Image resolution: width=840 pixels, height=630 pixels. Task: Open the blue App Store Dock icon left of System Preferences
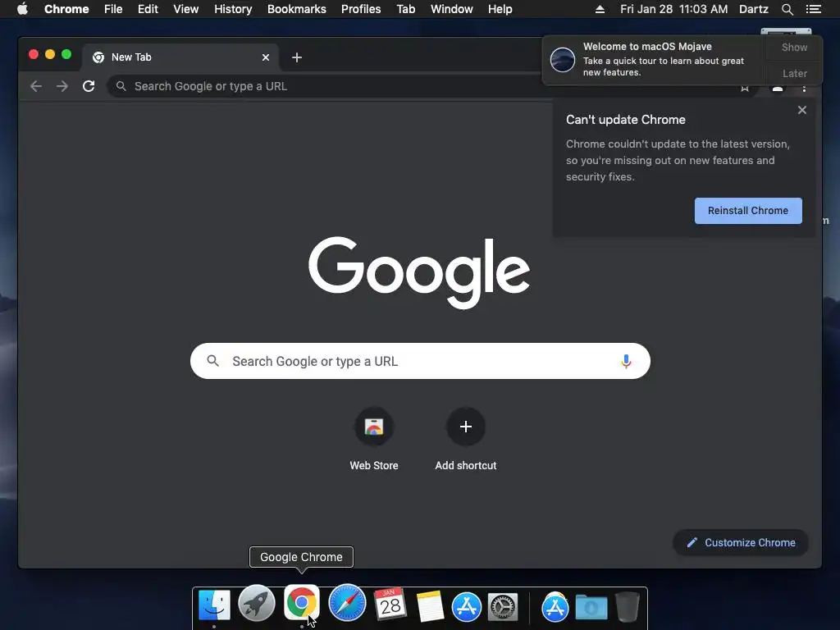click(x=467, y=607)
